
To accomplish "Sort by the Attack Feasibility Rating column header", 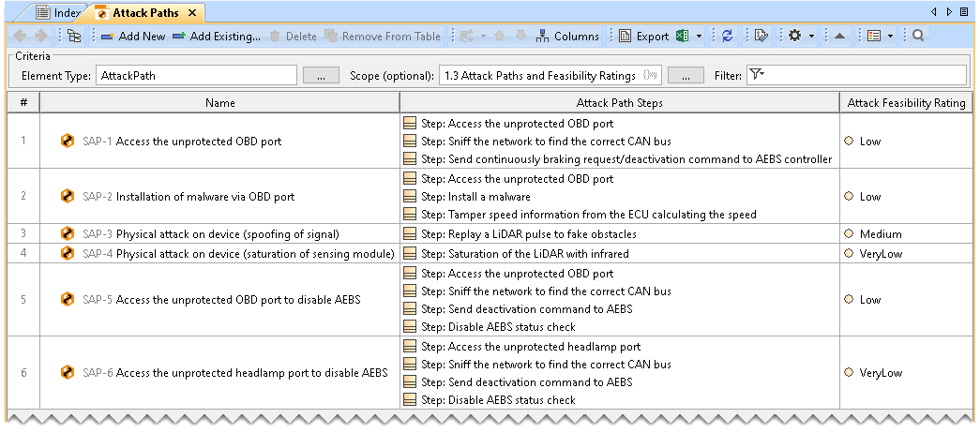I will pos(906,103).
